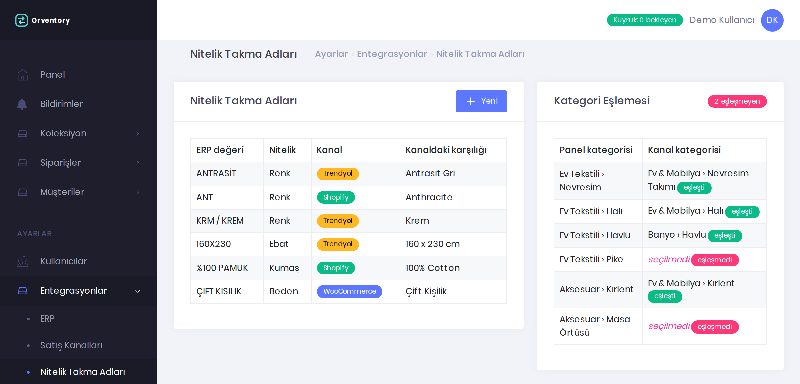Click the 100% Cotton value
Viewport: 800px width, 384px height.
click(x=432, y=268)
